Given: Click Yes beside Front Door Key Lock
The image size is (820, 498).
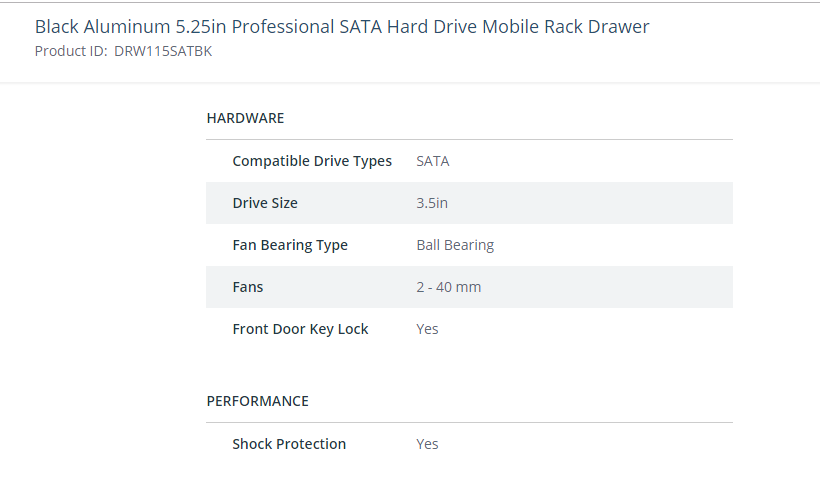Looking at the screenshot, I should pos(427,329).
